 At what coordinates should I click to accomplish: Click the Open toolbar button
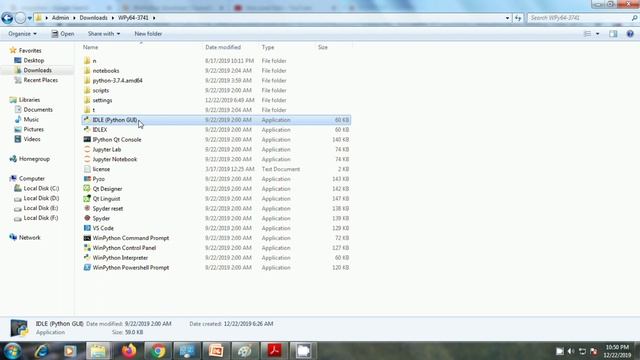[x=63, y=34]
